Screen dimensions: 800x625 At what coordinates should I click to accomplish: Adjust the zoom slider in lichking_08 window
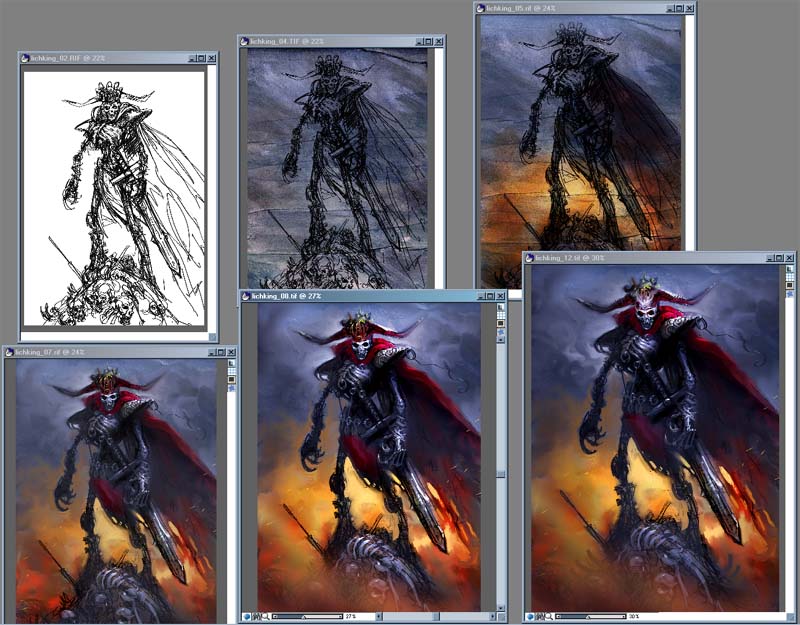point(308,617)
